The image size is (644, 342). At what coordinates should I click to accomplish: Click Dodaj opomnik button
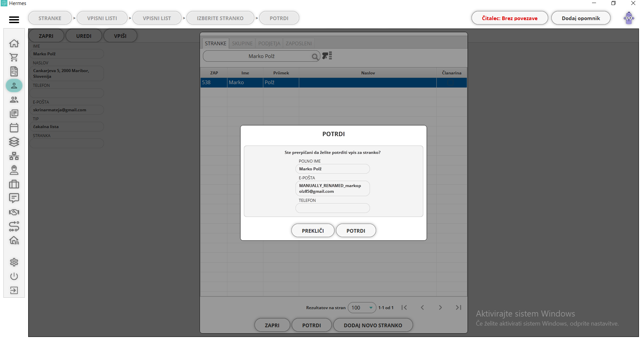point(581,18)
